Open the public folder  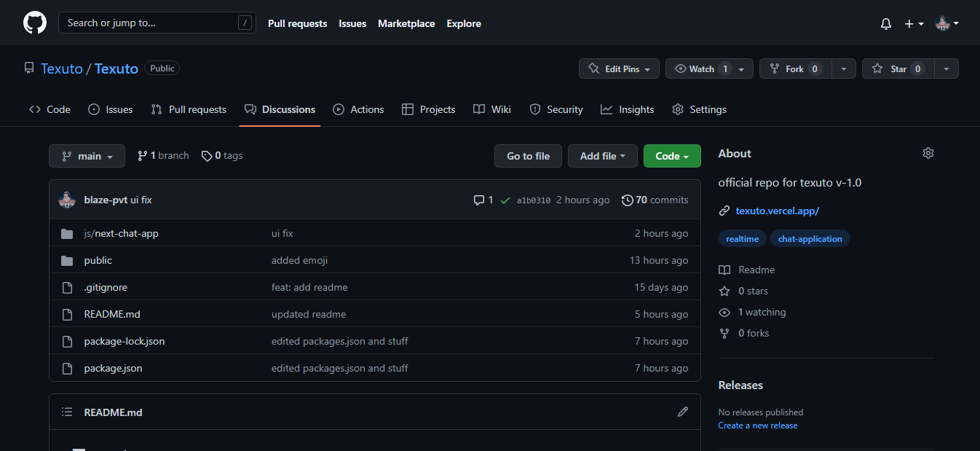click(98, 260)
